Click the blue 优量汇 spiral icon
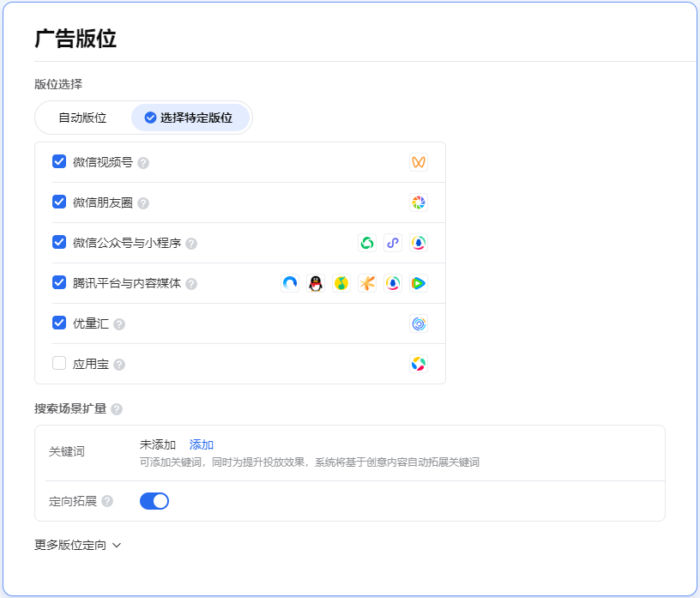Screen dimensions: 700x598 (419, 323)
